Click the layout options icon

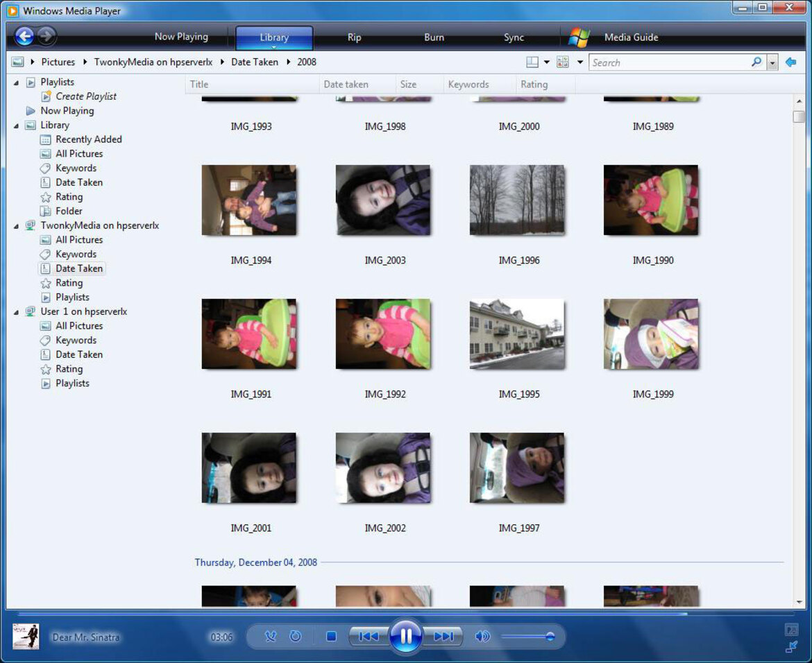tap(532, 62)
